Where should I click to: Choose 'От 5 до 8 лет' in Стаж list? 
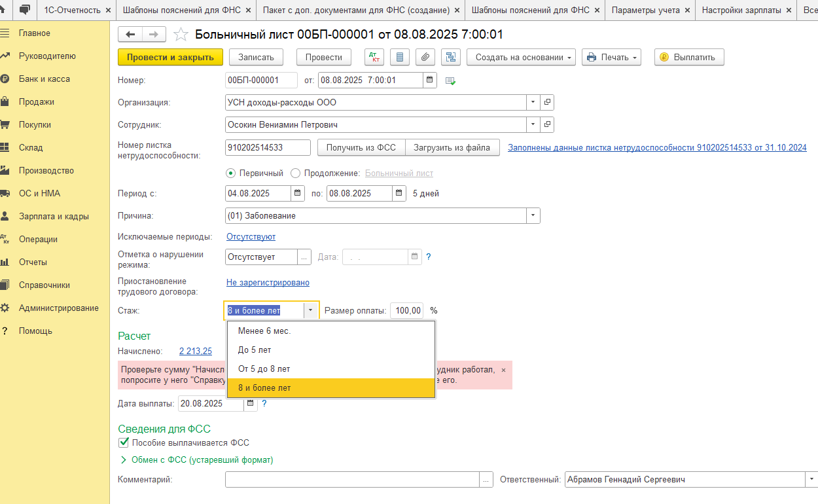point(264,369)
